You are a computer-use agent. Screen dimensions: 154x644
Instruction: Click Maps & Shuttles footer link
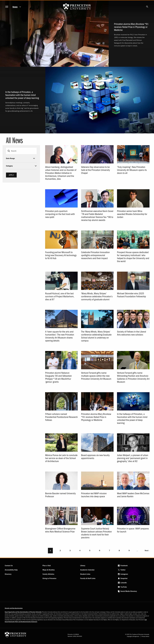tap(49, 570)
